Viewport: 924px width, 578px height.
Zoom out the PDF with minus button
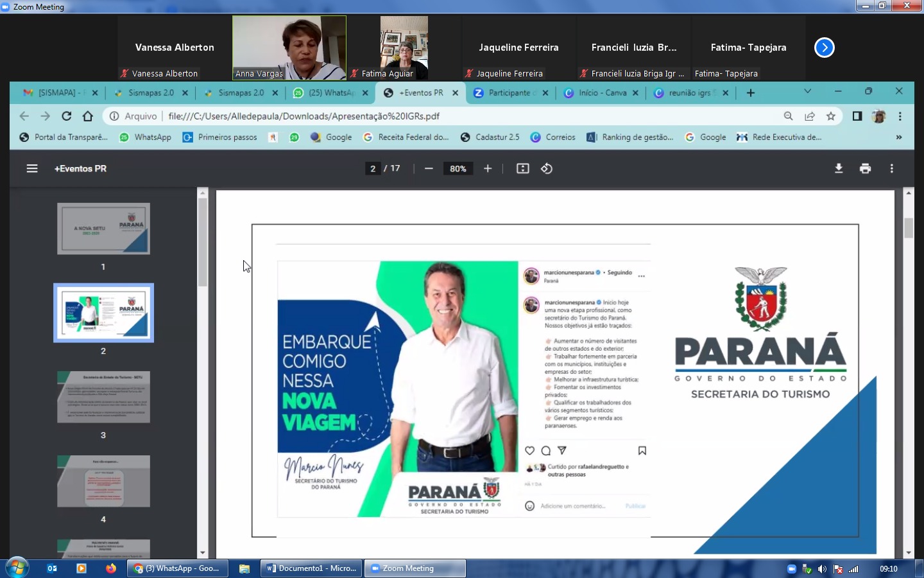click(x=429, y=168)
